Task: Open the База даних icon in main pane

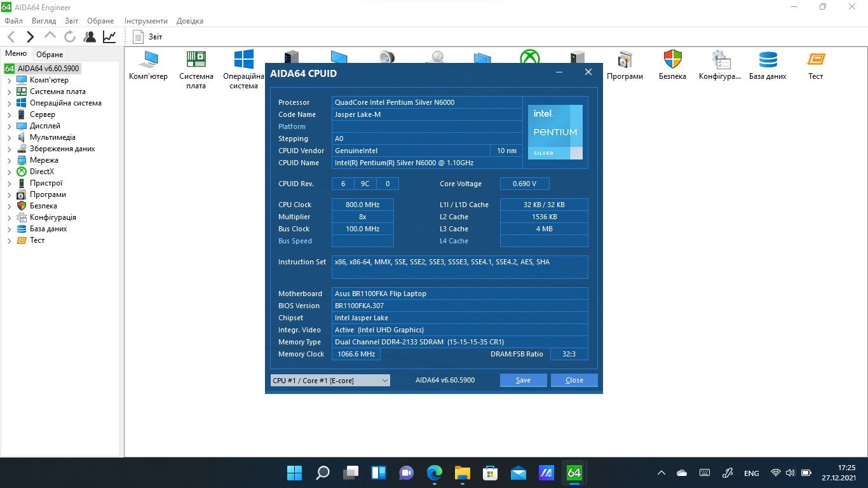Action: pos(768,65)
